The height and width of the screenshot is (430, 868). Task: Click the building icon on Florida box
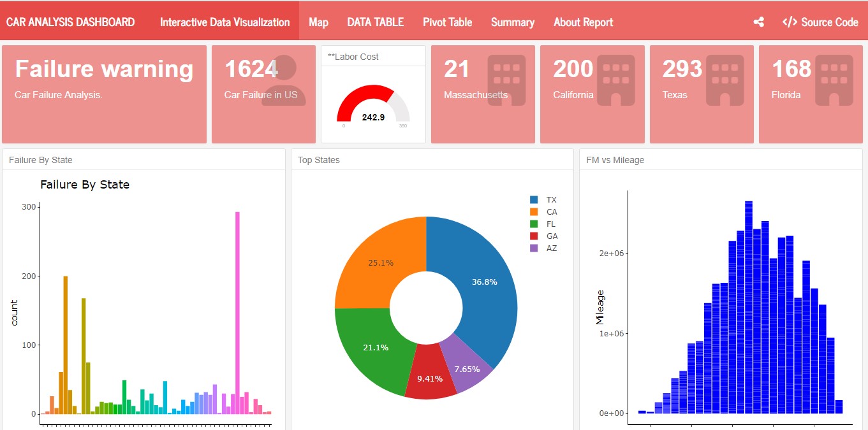tap(834, 80)
